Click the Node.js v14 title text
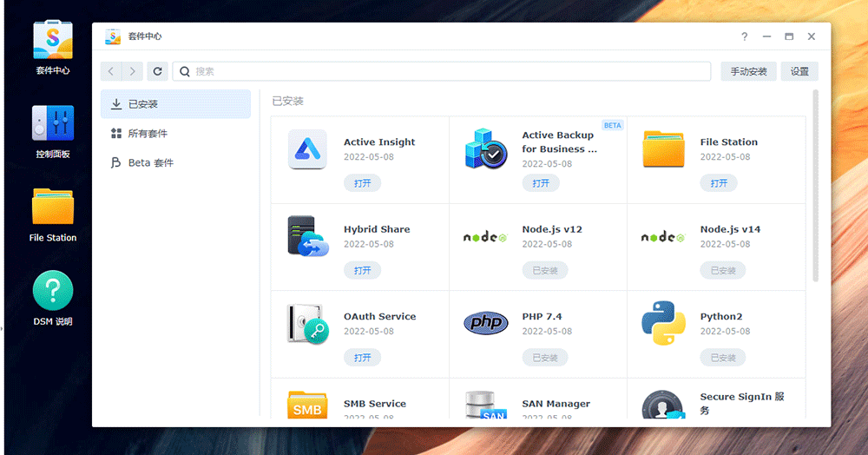This screenshot has width=868, height=455. click(x=730, y=229)
